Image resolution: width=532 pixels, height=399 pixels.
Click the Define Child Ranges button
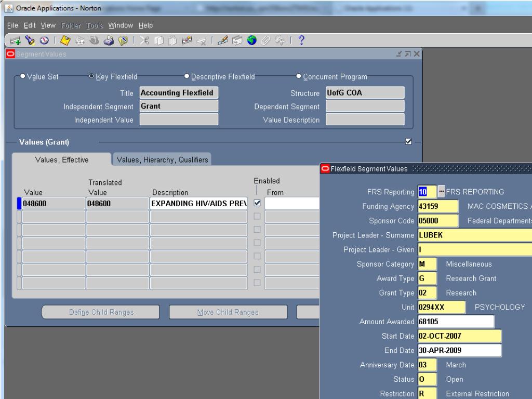click(x=101, y=312)
